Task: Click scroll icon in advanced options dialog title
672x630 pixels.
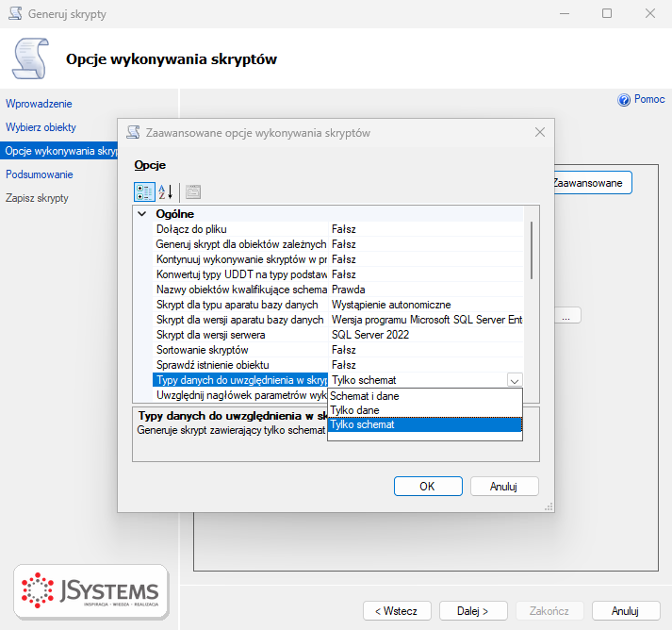Action: [x=133, y=132]
